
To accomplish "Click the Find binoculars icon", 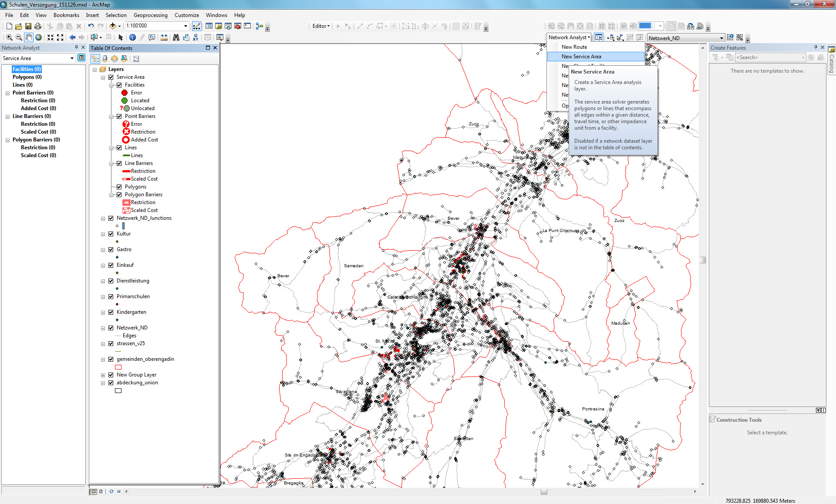I will 176,37.
